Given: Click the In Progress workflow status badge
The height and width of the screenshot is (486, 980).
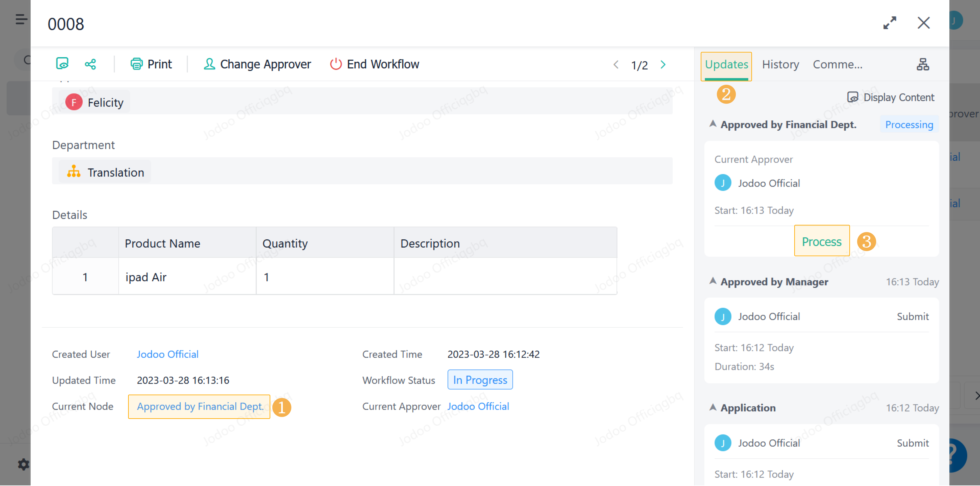Looking at the screenshot, I should point(480,380).
